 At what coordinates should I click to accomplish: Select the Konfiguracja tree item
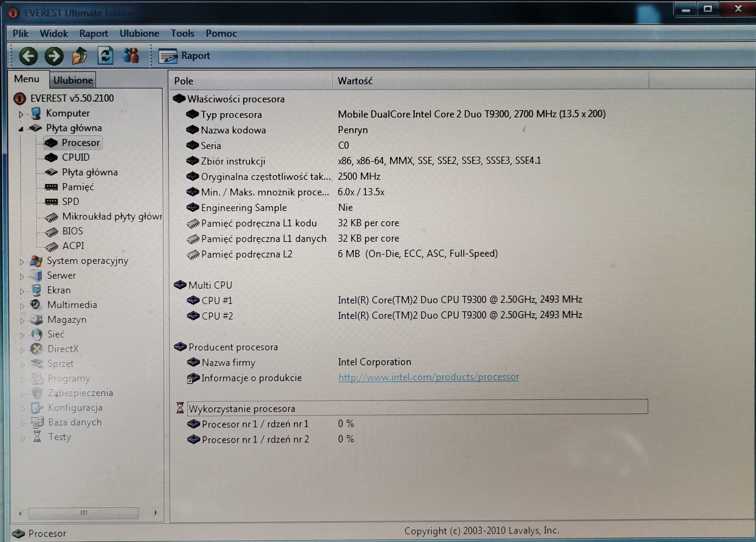pos(75,408)
